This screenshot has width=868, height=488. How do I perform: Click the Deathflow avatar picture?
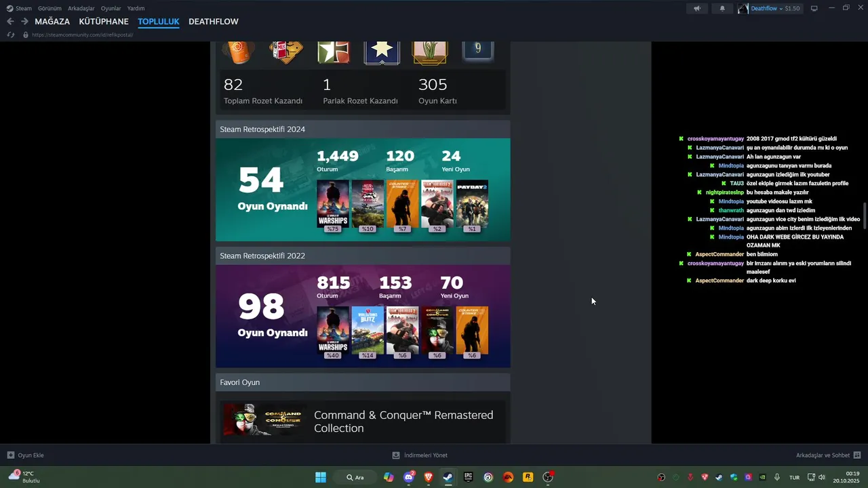pos(743,8)
